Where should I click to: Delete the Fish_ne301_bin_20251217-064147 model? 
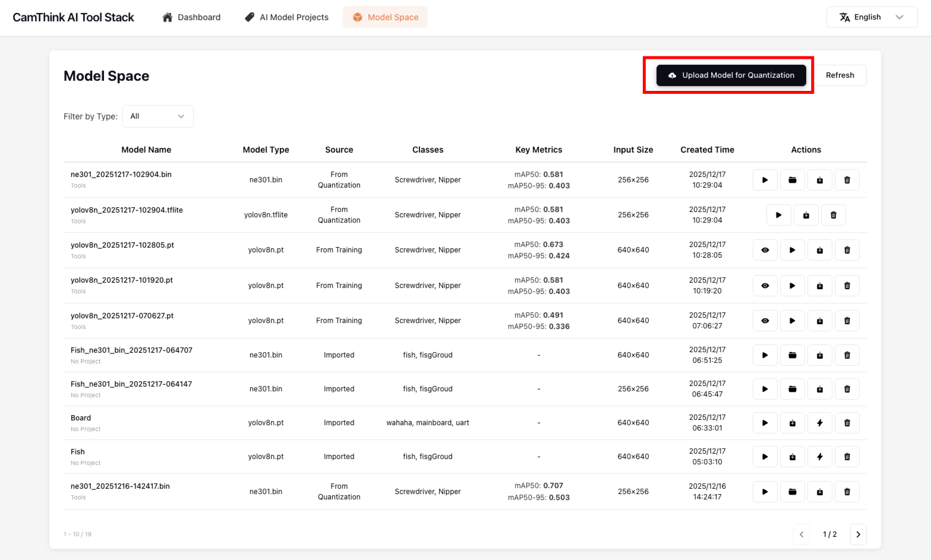pyautogui.click(x=847, y=388)
